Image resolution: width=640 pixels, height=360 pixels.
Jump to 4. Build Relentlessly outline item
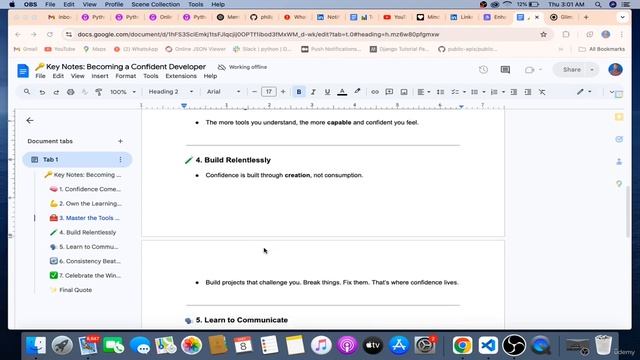[83, 232]
